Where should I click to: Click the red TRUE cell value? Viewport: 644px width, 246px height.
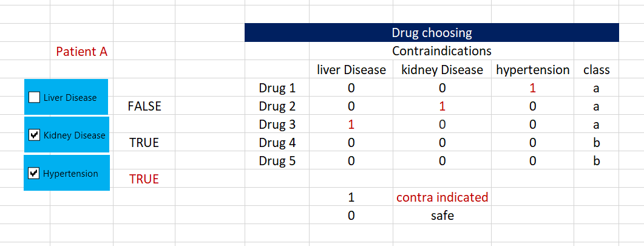click(x=144, y=179)
